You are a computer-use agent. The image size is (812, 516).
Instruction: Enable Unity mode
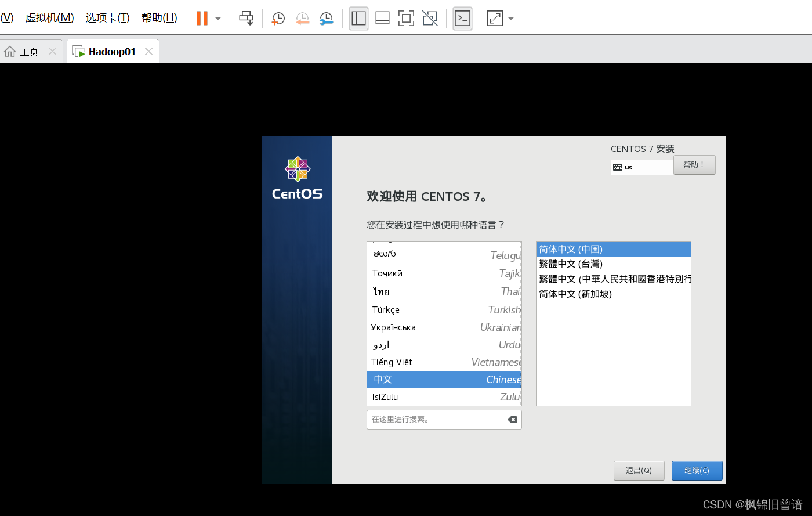430,18
